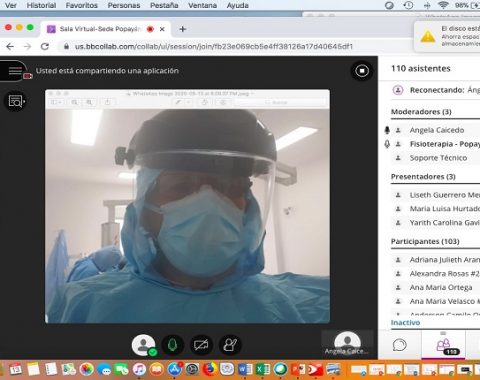Click the 110 asistentes heading
480x380 pixels.
click(421, 69)
